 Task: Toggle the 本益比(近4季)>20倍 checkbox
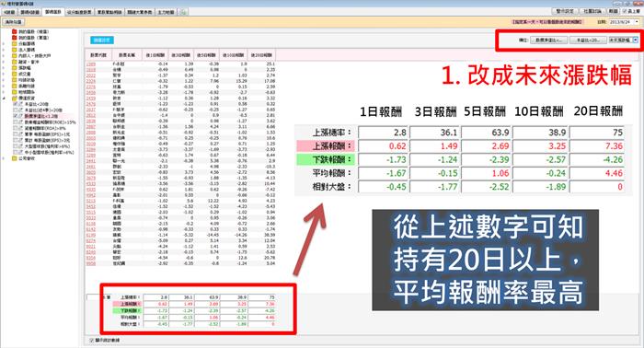click(x=16, y=110)
